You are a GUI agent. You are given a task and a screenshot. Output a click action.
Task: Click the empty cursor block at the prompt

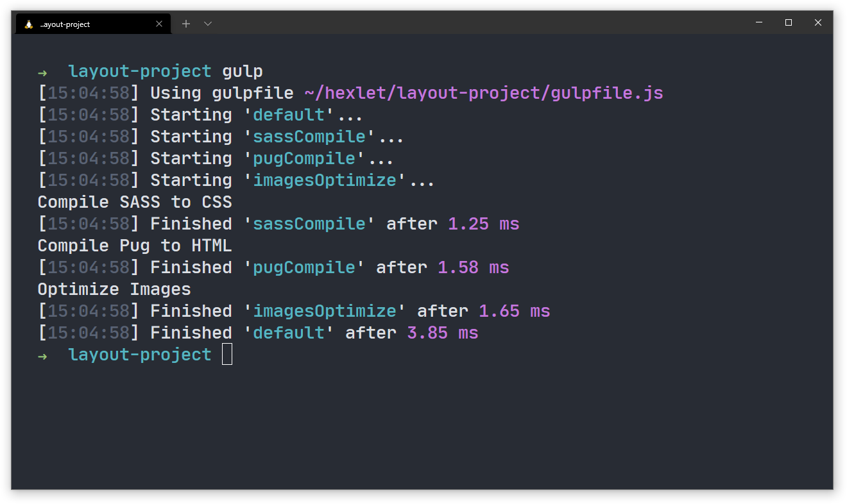click(227, 355)
